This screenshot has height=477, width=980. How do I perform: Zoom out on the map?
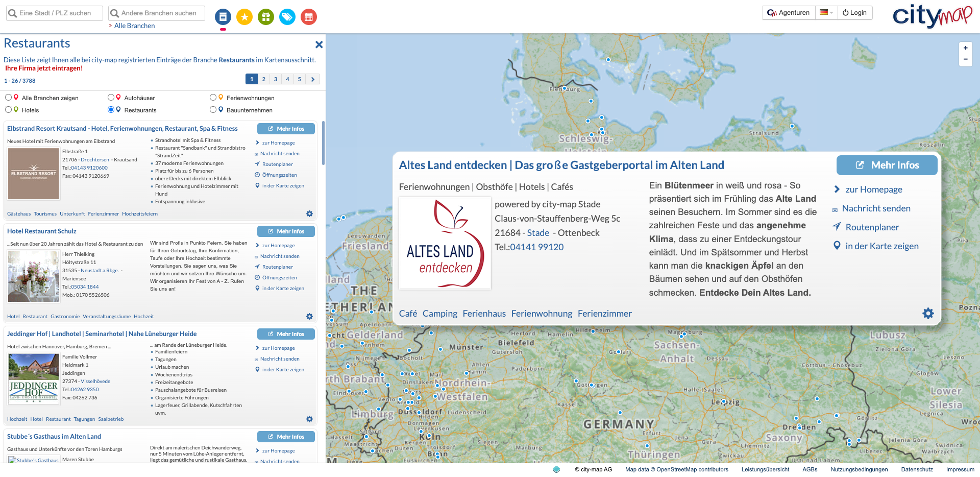tap(965, 60)
